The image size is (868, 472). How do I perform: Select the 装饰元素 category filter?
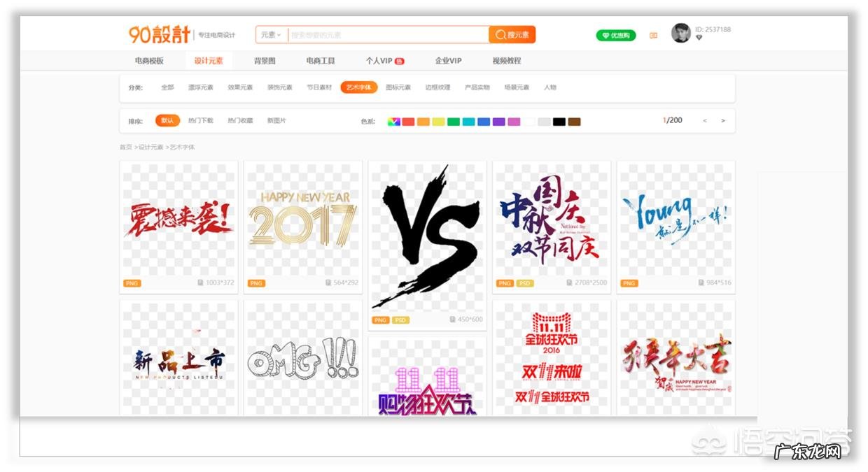[x=279, y=87]
